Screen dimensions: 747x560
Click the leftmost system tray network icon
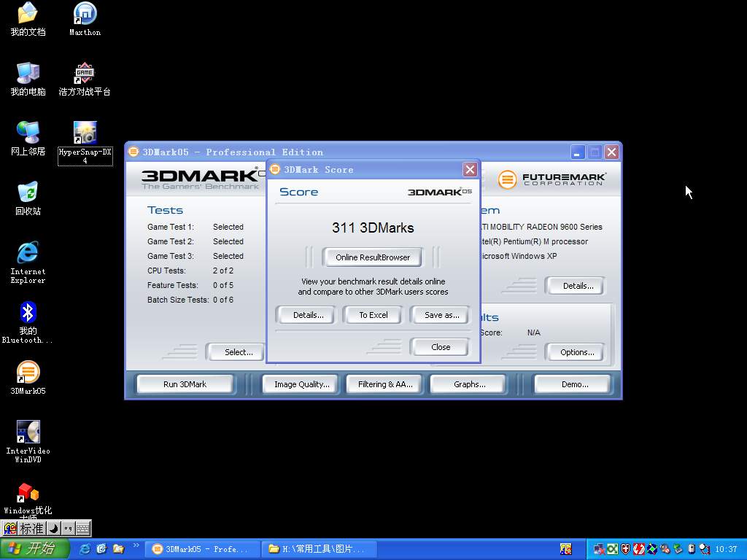click(x=600, y=549)
